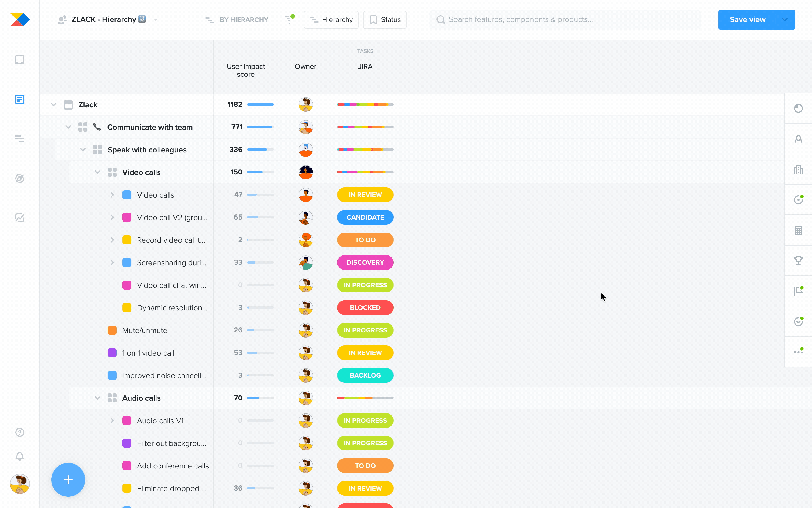Open the help question mark icon
The image size is (812, 508).
pyautogui.click(x=20, y=432)
